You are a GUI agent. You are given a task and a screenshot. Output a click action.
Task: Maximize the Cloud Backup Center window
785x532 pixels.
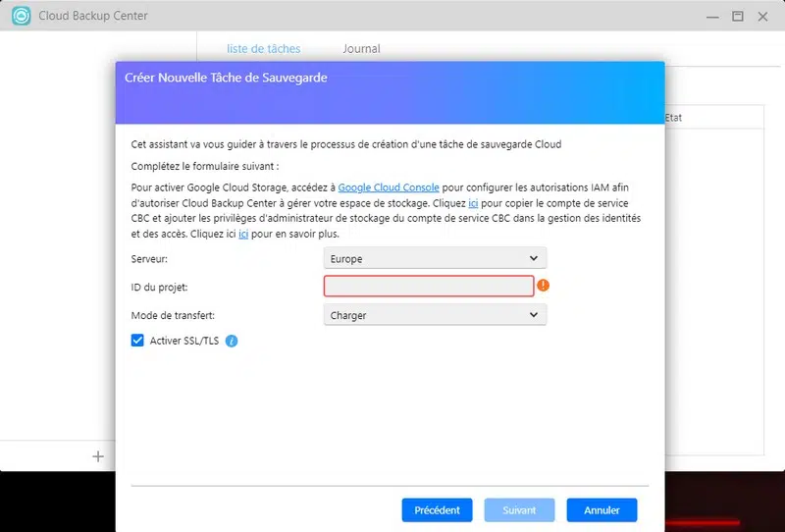coord(738,16)
